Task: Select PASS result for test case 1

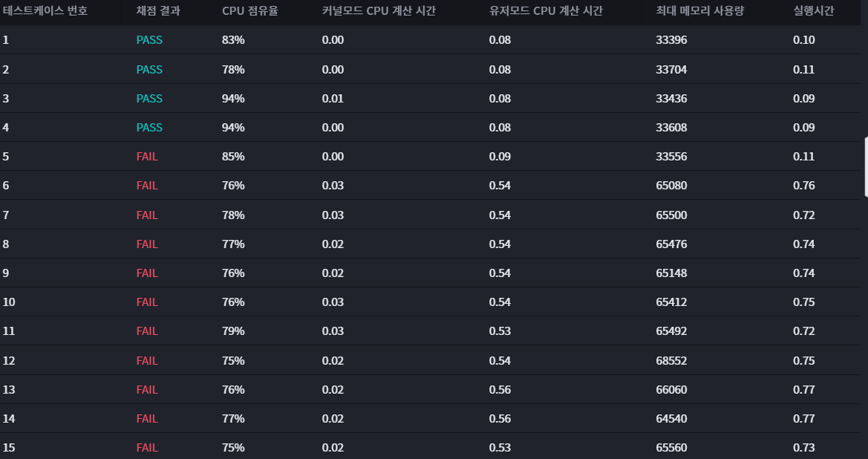Action: point(149,40)
